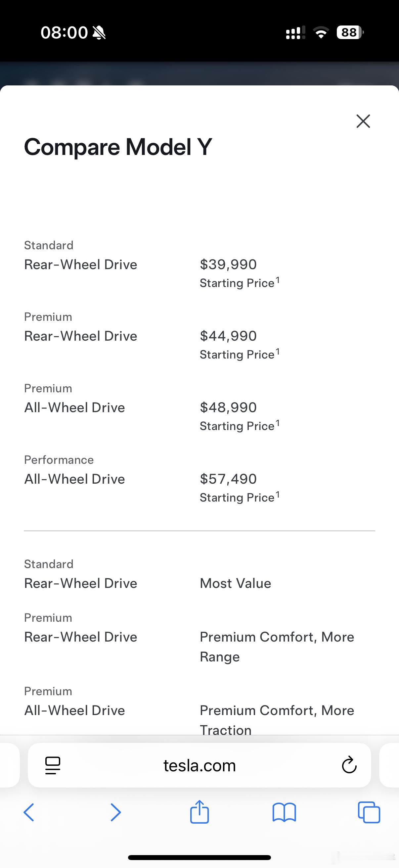The width and height of the screenshot is (399, 868).
Task: Tap the 08:00 clock in status bar
Action: (64, 33)
